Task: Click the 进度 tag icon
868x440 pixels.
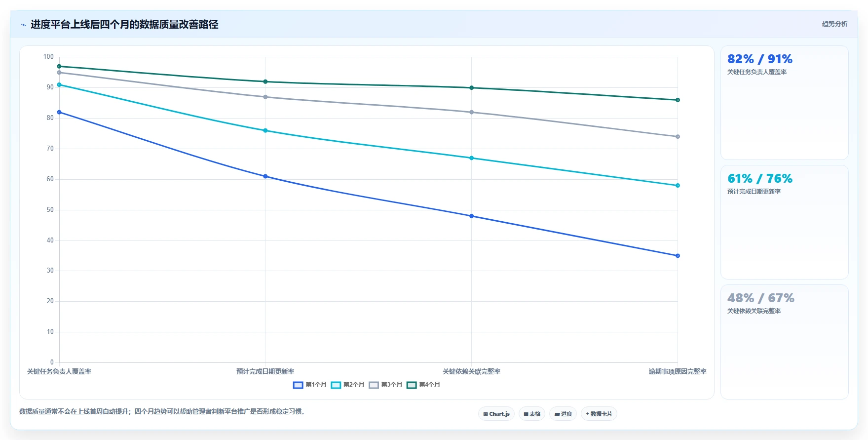Action: click(557, 414)
